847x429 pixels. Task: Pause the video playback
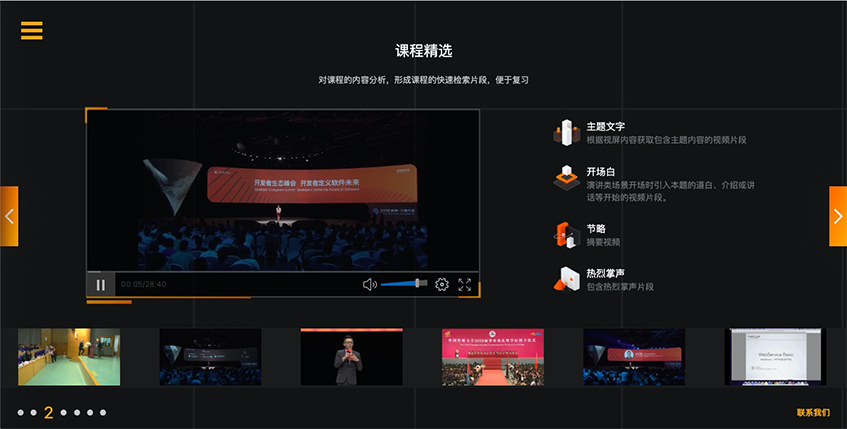coord(101,285)
